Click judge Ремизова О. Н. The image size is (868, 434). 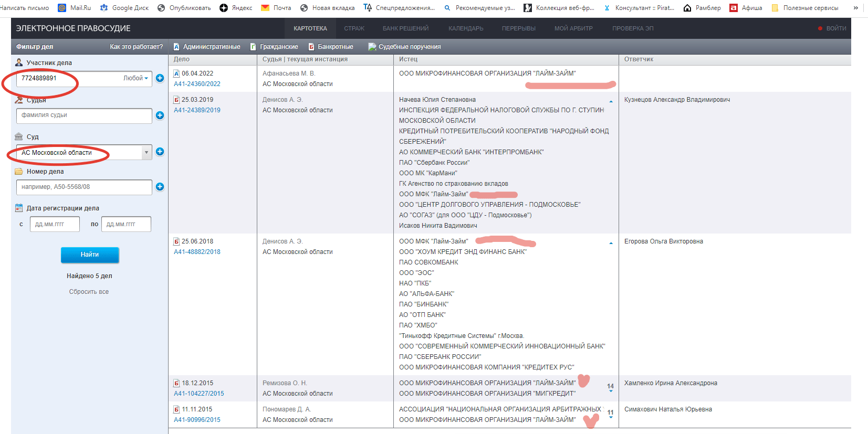(x=285, y=383)
